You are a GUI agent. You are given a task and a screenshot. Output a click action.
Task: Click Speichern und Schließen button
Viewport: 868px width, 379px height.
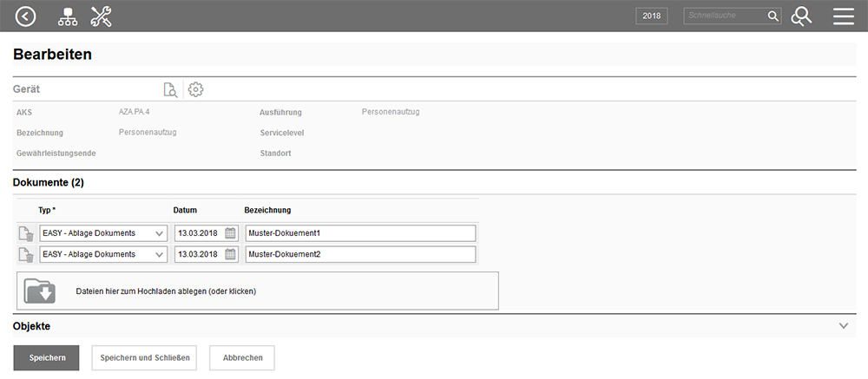coord(144,357)
